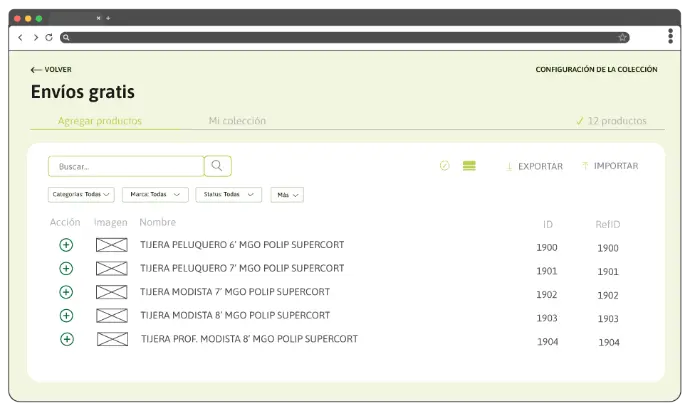Expand the Categorías filter dropdown
This screenshot has height=408, width=690.
pyautogui.click(x=81, y=195)
